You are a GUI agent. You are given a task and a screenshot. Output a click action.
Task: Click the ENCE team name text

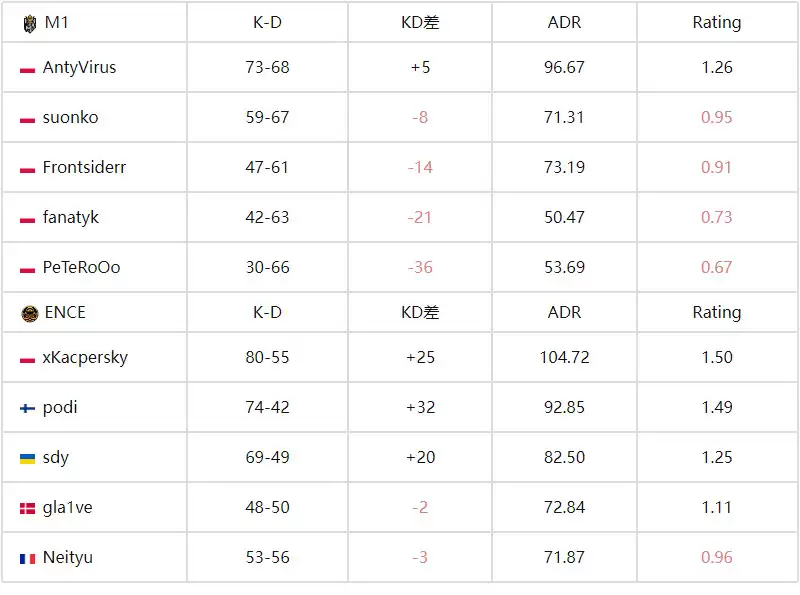click(x=65, y=313)
